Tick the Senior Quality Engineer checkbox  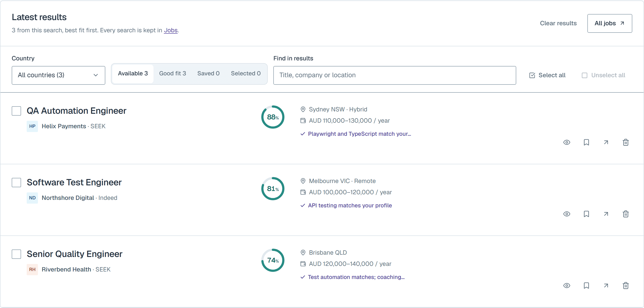[16, 254]
